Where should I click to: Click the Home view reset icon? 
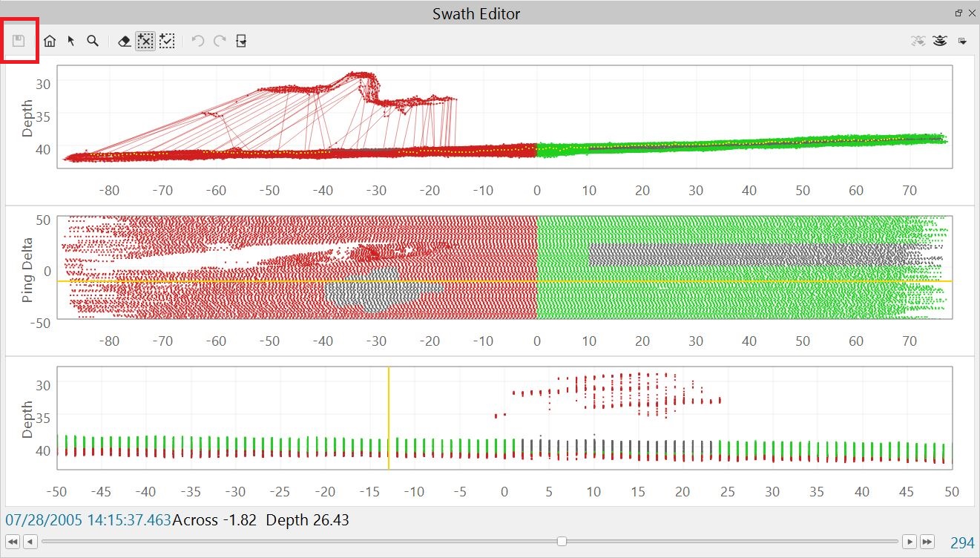(x=50, y=42)
